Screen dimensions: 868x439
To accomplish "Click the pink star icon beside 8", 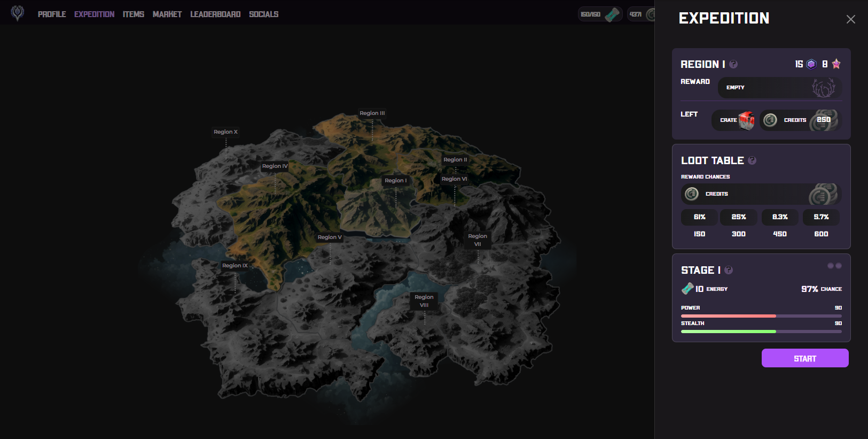I will (836, 64).
